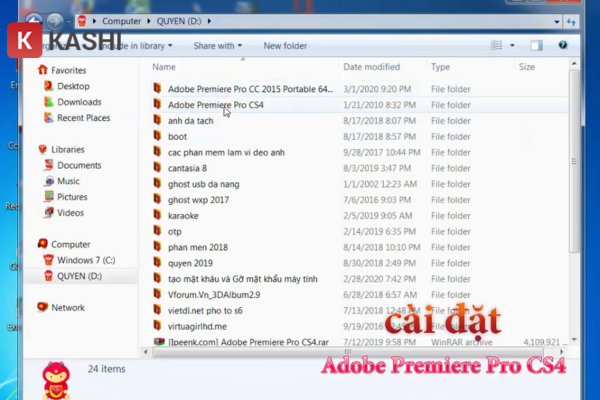The height and width of the screenshot is (400, 600).
Task: Select the 'cantasia 8' folder icon
Action: [x=157, y=168]
